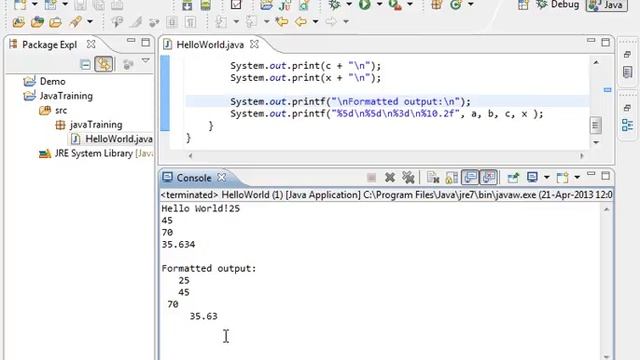Screen dimensions: 640x360
Task: Close the HelloWorld.java editor tab
Action: click(x=254, y=44)
